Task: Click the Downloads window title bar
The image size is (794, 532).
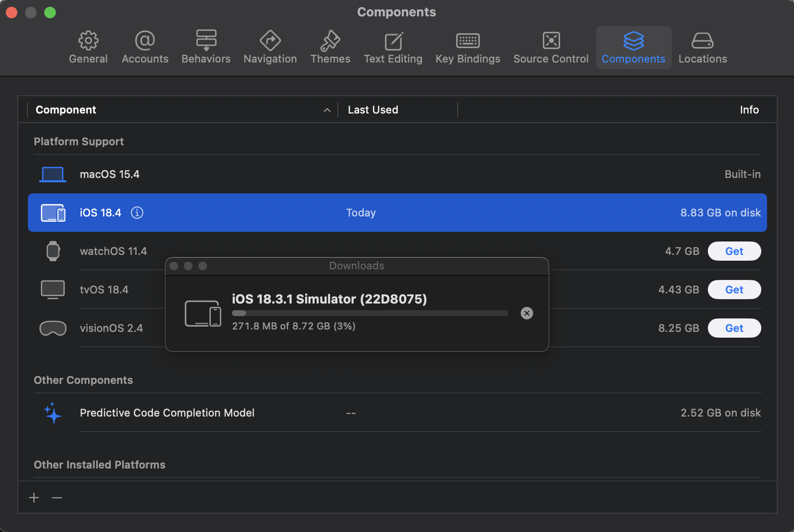Action: (357, 266)
